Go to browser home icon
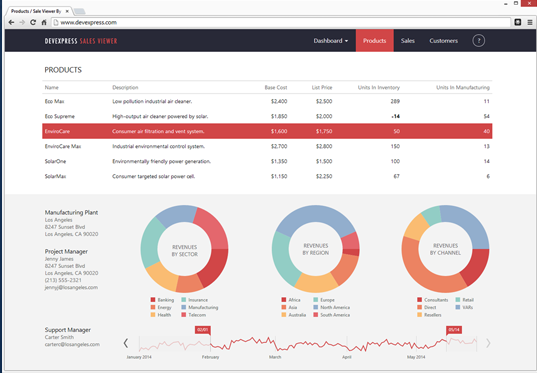Image resolution: width=537 pixels, height=373 pixels. [44, 22]
